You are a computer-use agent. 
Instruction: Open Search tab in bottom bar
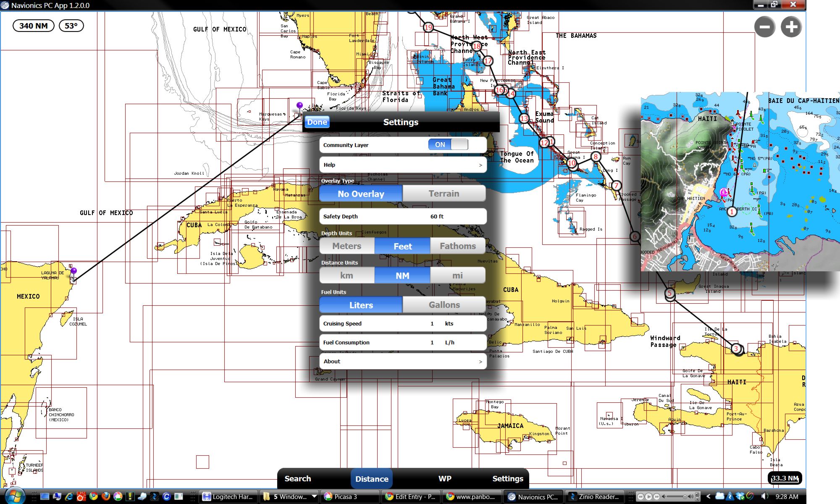[x=298, y=479]
